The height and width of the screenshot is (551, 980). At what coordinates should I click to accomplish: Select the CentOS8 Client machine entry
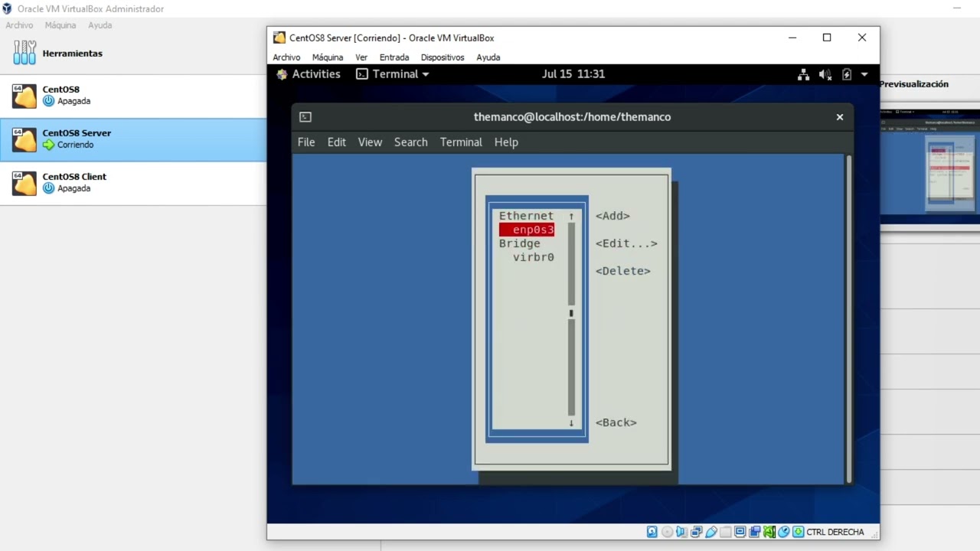click(x=133, y=183)
